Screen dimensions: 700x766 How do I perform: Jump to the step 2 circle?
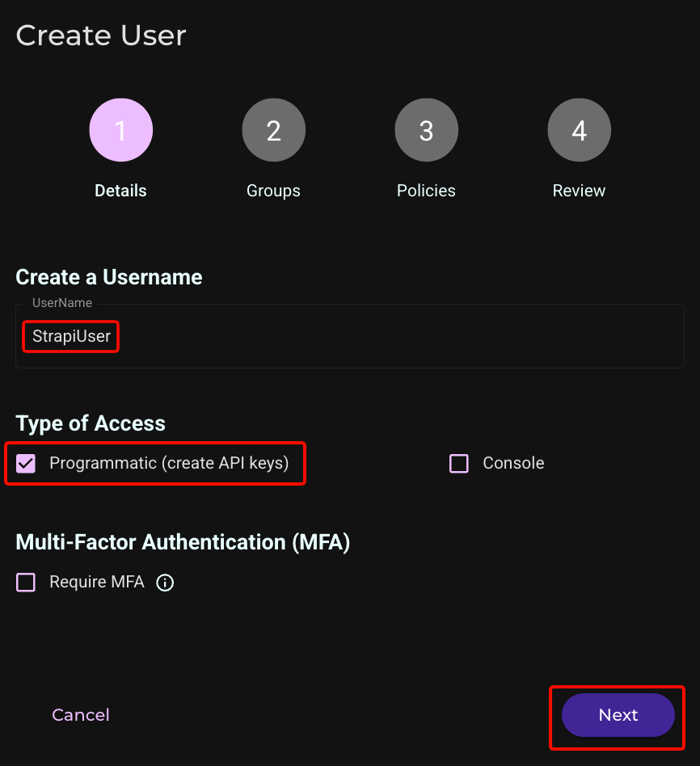[274, 130]
